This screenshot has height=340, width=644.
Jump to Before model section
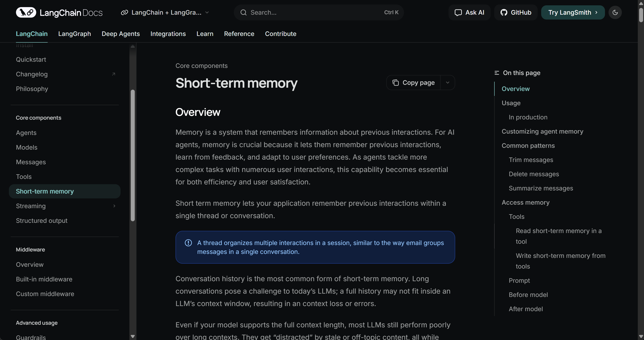528,295
